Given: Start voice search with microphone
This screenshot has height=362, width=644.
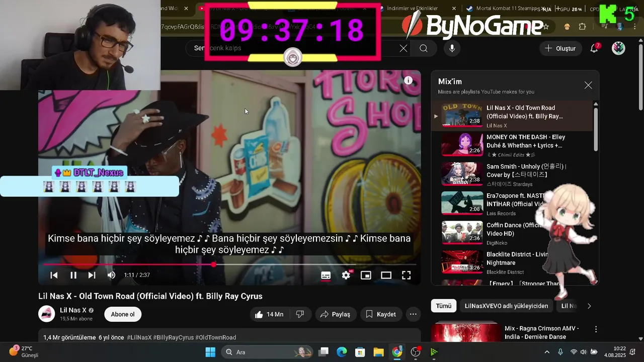Looking at the screenshot, I should point(452,48).
